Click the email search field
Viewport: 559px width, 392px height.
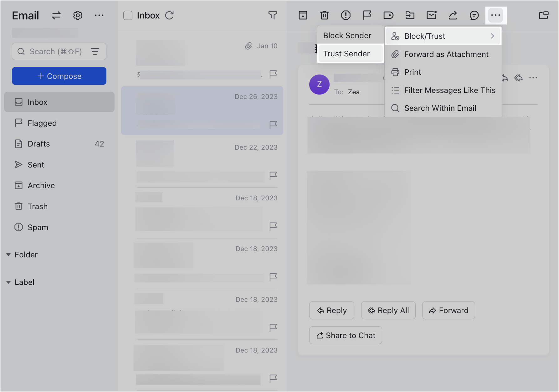(x=56, y=52)
